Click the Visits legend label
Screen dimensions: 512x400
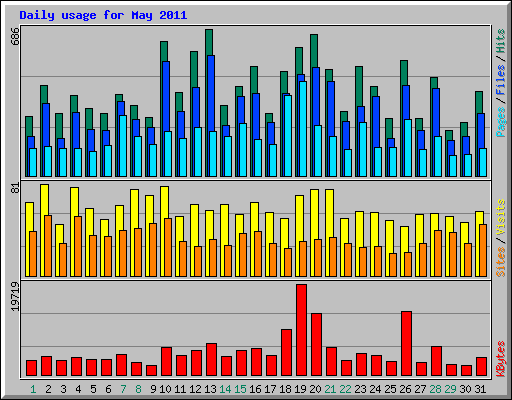point(501,217)
